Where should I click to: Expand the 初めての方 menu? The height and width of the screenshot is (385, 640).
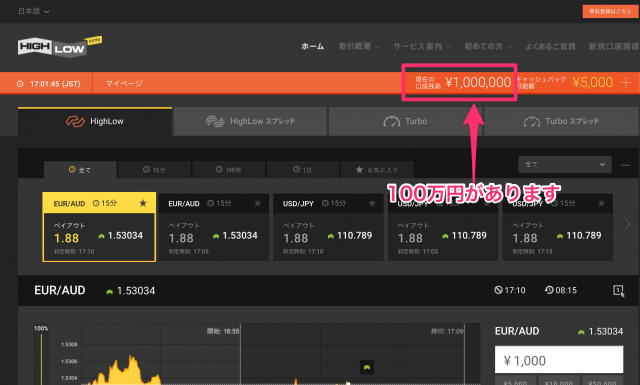coord(488,47)
